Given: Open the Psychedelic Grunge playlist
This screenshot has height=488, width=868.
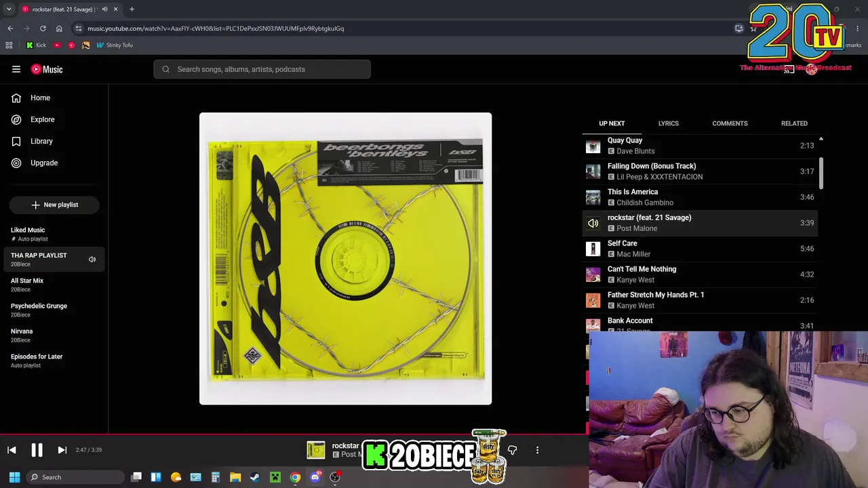Looking at the screenshot, I should click(x=54, y=310).
